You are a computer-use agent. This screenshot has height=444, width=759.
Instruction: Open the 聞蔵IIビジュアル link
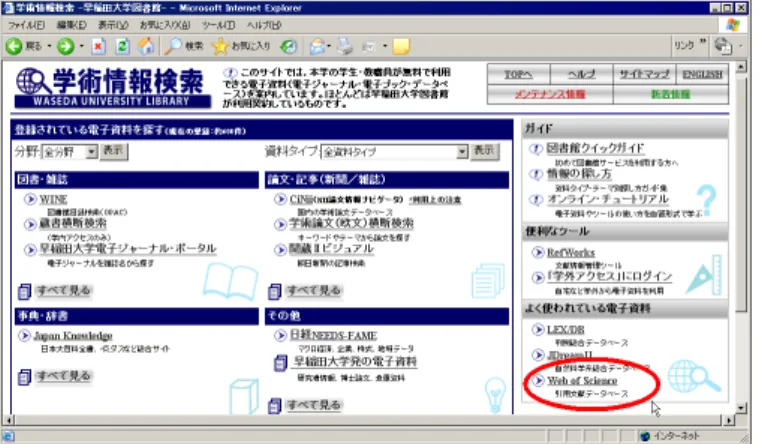pyautogui.click(x=332, y=248)
